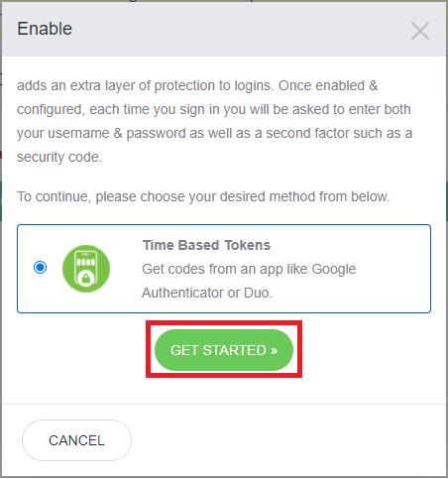Click the Time Based Tokens heading
448x479 pixels.
[206, 245]
